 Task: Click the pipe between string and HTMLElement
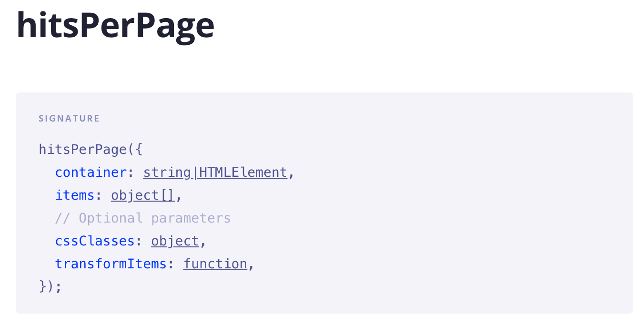[195, 173]
